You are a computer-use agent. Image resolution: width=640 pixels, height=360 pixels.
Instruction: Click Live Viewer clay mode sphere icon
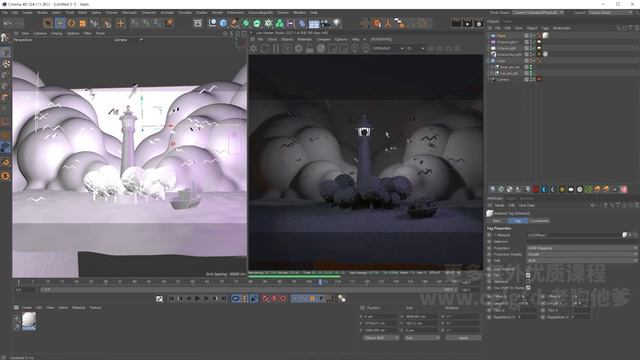[321, 49]
